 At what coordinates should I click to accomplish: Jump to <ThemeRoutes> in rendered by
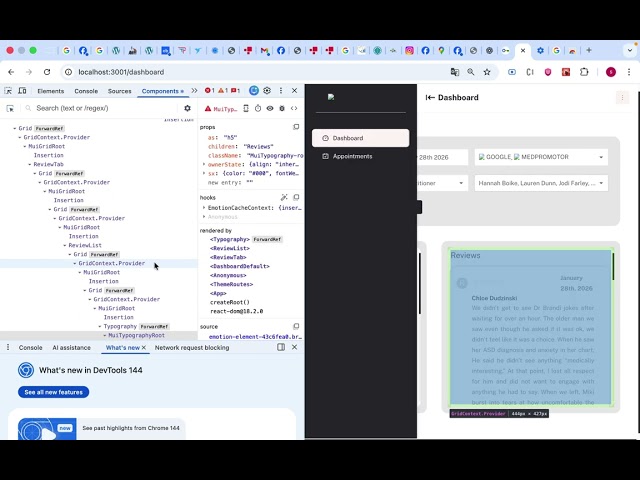231,284
